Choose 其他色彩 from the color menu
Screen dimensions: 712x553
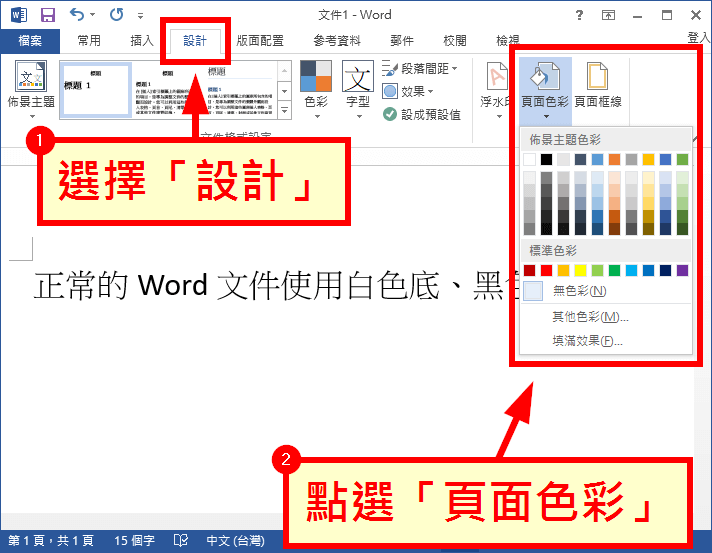pyautogui.click(x=590, y=317)
